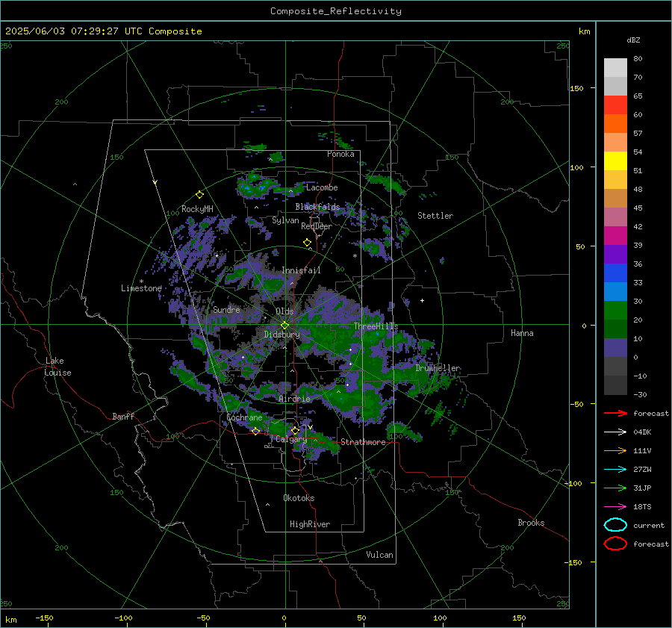Click the Cochrane map label

[x=244, y=417]
